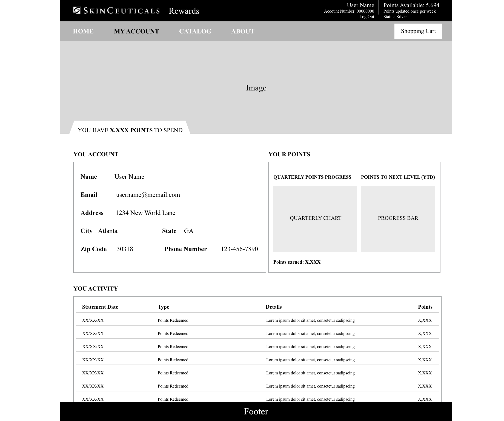The image size is (504, 421).
Task: Click the User Name in top header
Action: [360, 5]
